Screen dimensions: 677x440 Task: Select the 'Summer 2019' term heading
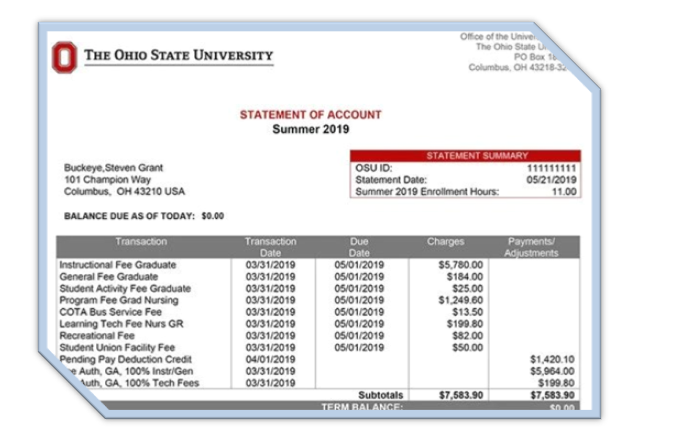point(311,129)
